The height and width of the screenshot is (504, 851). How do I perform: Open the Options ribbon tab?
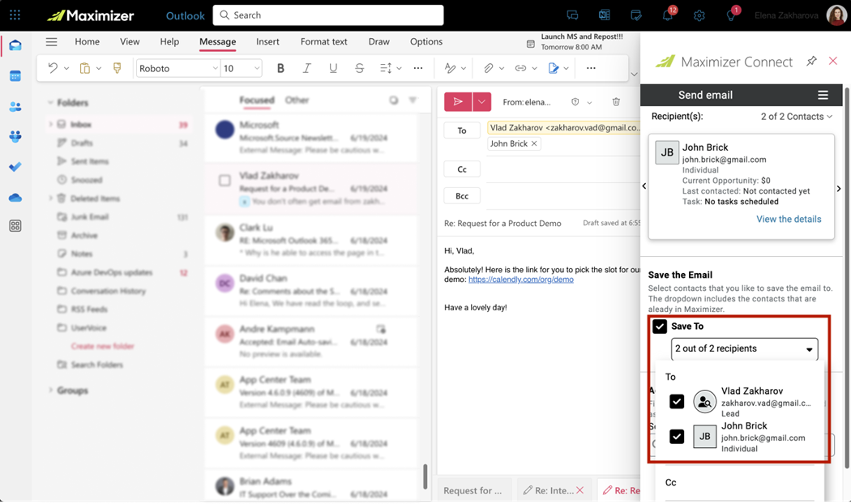[x=426, y=42]
